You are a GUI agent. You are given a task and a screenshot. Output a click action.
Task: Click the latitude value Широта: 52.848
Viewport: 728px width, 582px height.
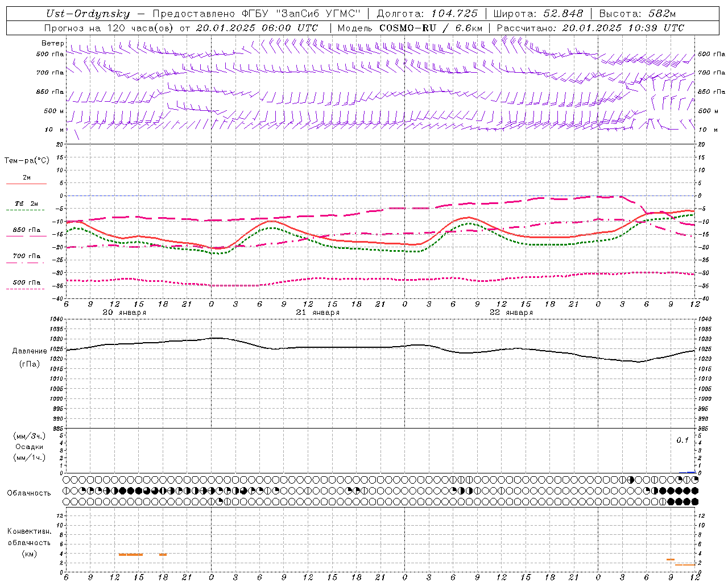click(x=538, y=14)
